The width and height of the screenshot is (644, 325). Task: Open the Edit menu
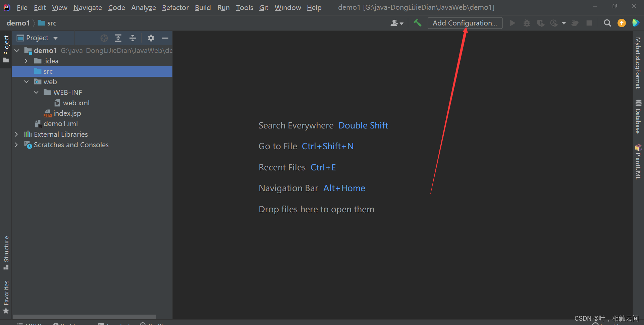pyautogui.click(x=40, y=7)
